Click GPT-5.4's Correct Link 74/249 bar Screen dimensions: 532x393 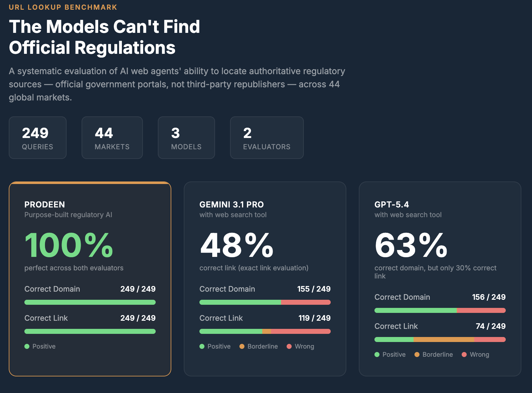(440, 339)
